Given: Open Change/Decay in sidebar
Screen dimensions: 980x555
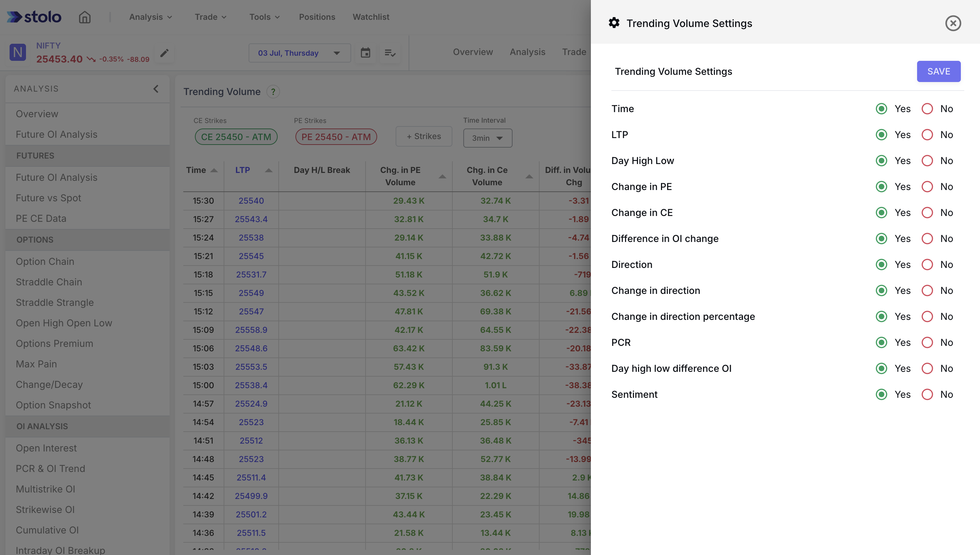Looking at the screenshot, I should coord(49,385).
